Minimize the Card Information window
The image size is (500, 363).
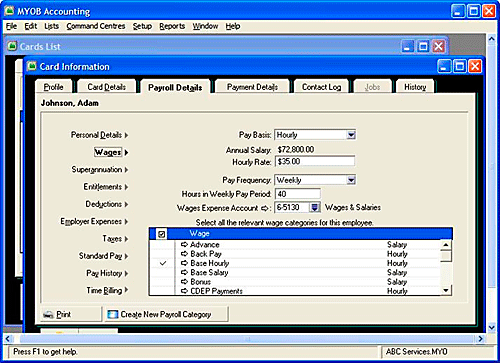click(x=444, y=66)
